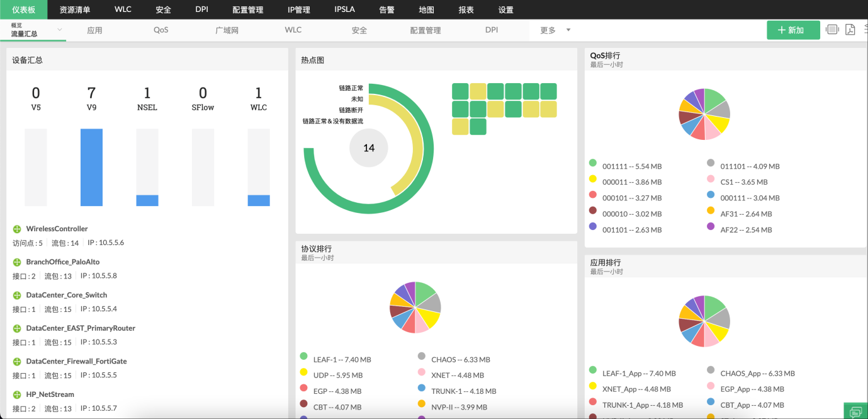Click the blue NSEL bar in 设备汇总
This screenshot has height=419, width=868.
click(147, 200)
